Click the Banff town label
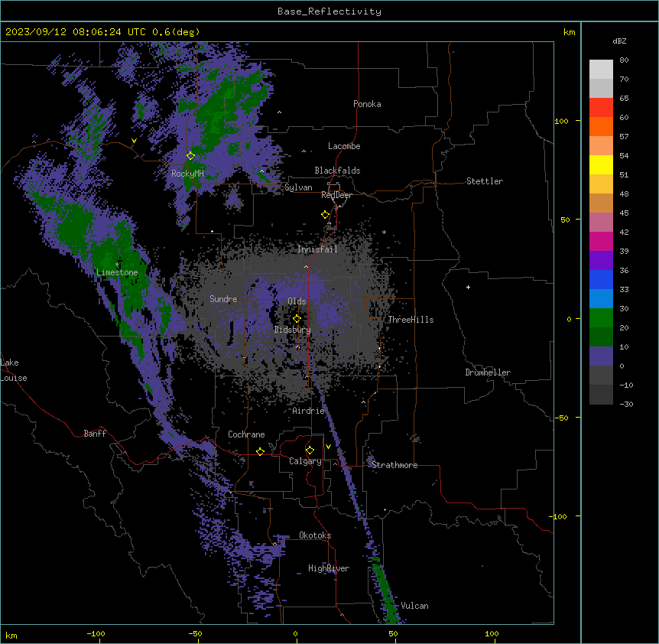The width and height of the screenshot is (659, 644). click(x=95, y=434)
